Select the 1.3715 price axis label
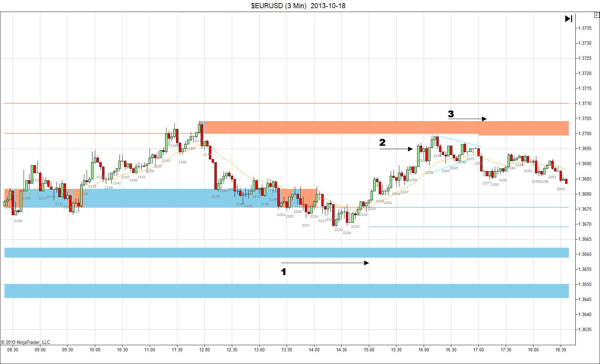 (x=585, y=88)
